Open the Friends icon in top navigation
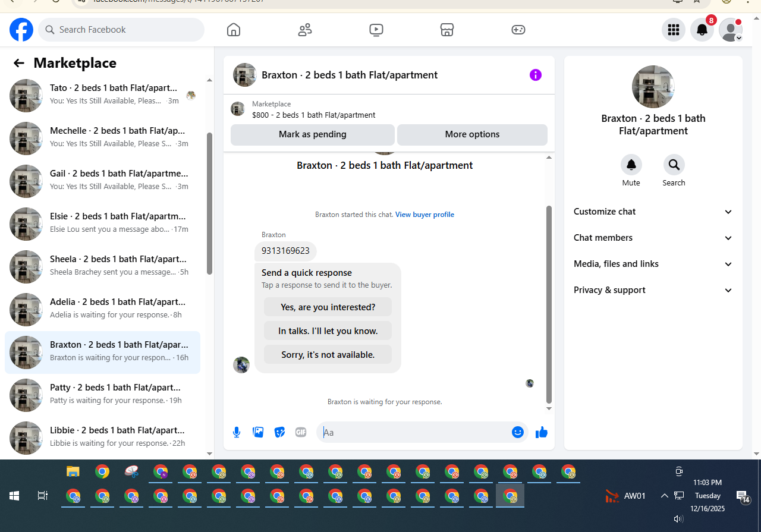This screenshot has height=532, width=761. (305, 30)
